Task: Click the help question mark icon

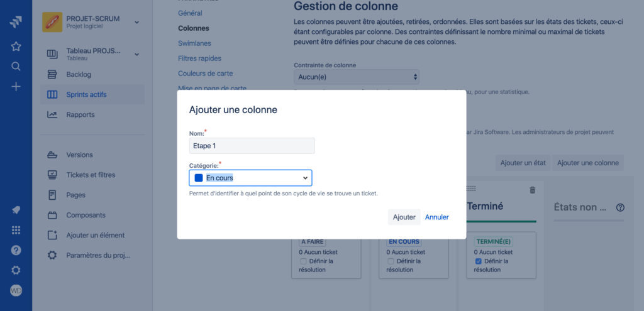Action: pos(16,250)
